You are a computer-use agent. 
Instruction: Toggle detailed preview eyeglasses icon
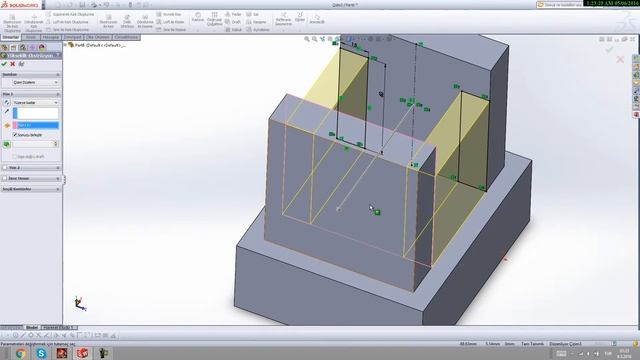22,64
